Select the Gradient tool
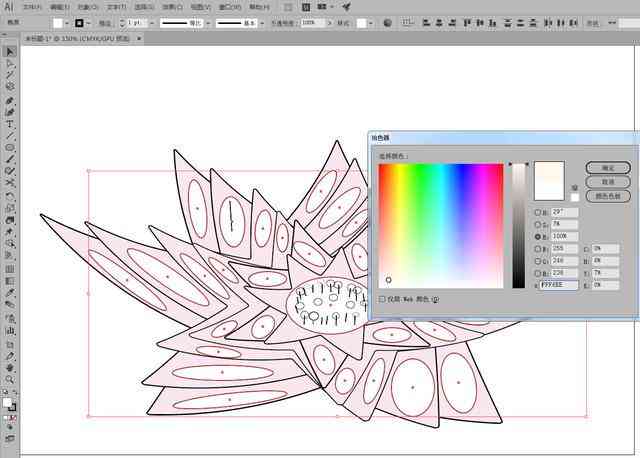 coord(10,281)
